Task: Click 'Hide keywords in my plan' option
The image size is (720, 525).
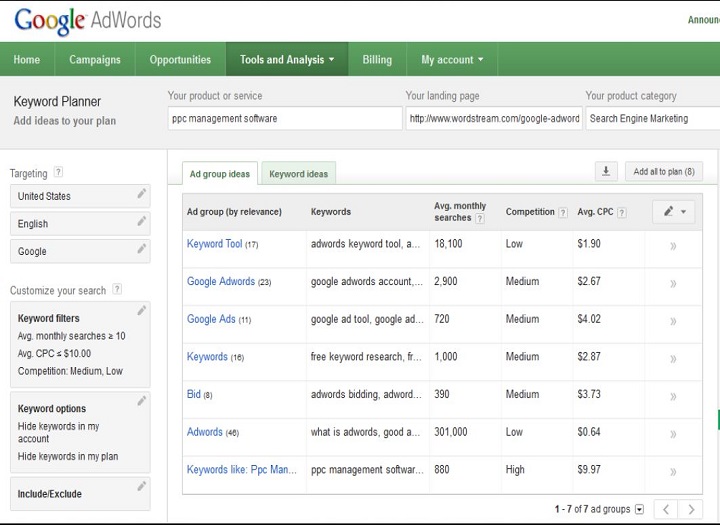Action: (68, 456)
